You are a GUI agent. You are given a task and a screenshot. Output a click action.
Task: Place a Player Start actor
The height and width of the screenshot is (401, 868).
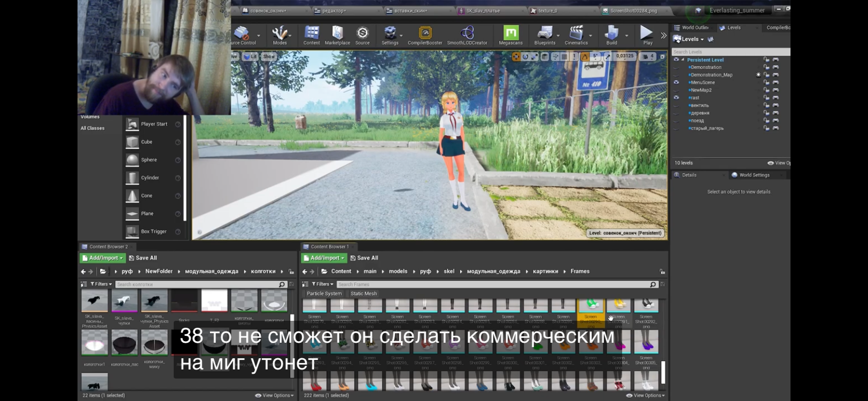click(x=153, y=124)
